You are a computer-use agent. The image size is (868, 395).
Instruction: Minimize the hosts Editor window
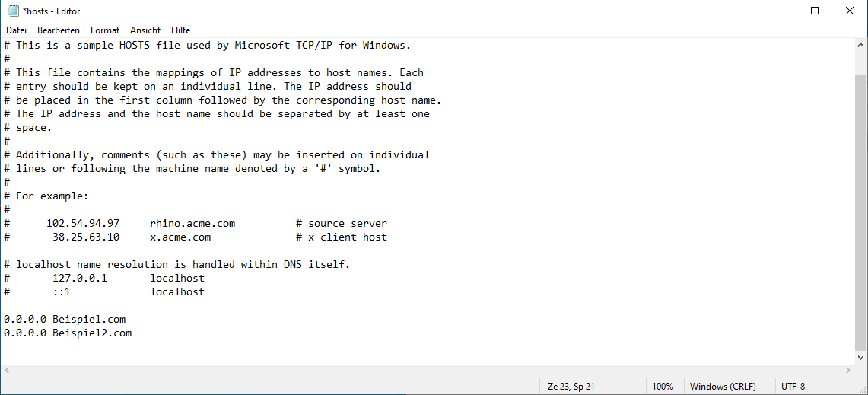click(779, 11)
